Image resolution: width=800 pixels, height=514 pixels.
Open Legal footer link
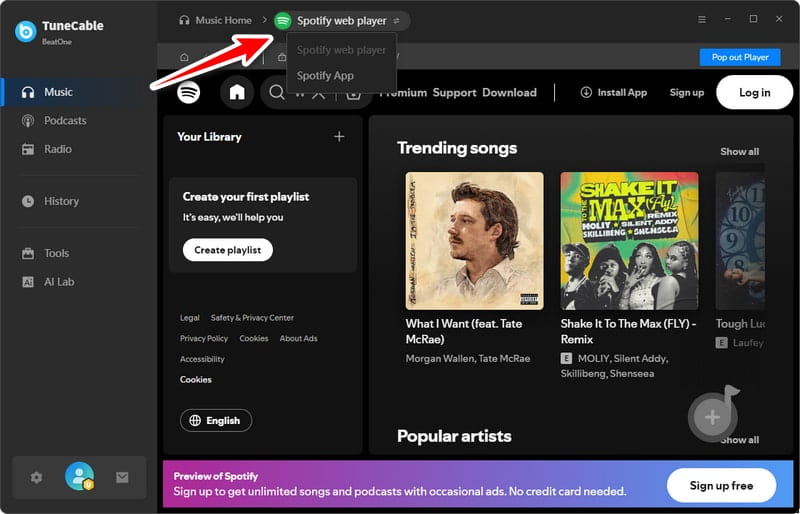point(189,317)
